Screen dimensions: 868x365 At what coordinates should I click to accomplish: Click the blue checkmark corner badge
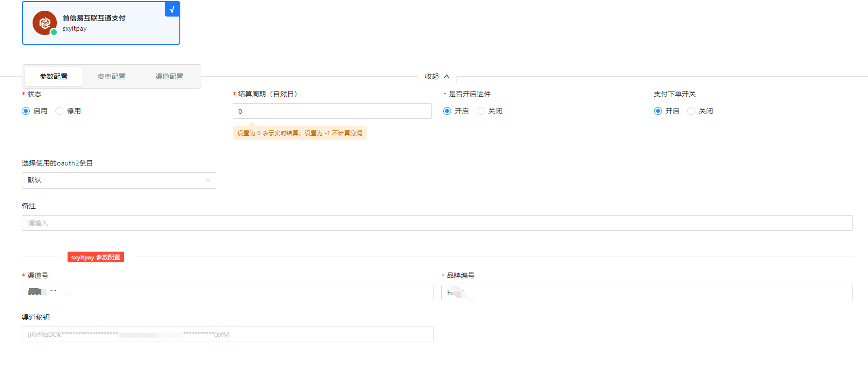pyautogui.click(x=172, y=9)
